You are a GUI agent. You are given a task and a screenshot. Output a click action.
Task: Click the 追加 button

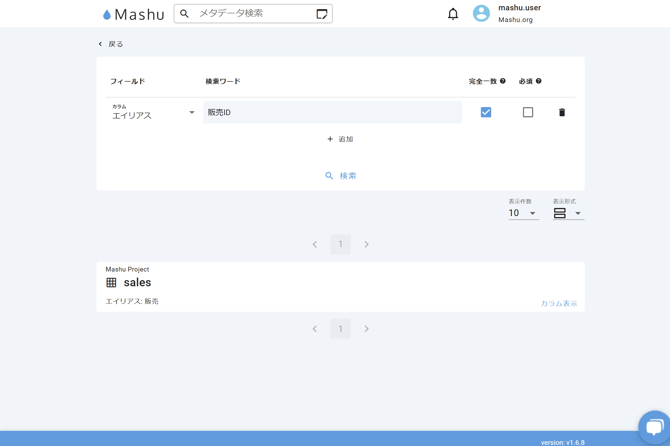pyautogui.click(x=340, y=139)
